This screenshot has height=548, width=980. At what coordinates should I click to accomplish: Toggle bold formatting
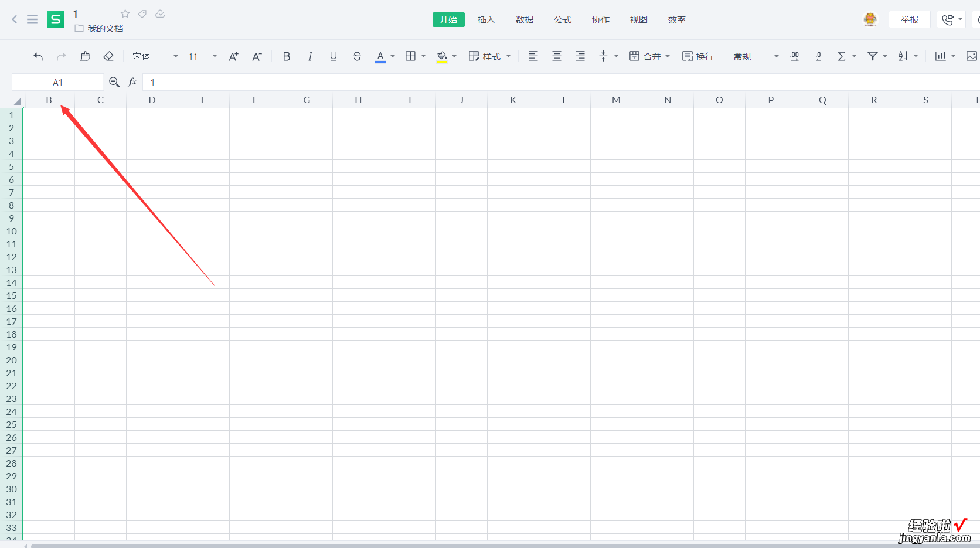pos(287,56)
